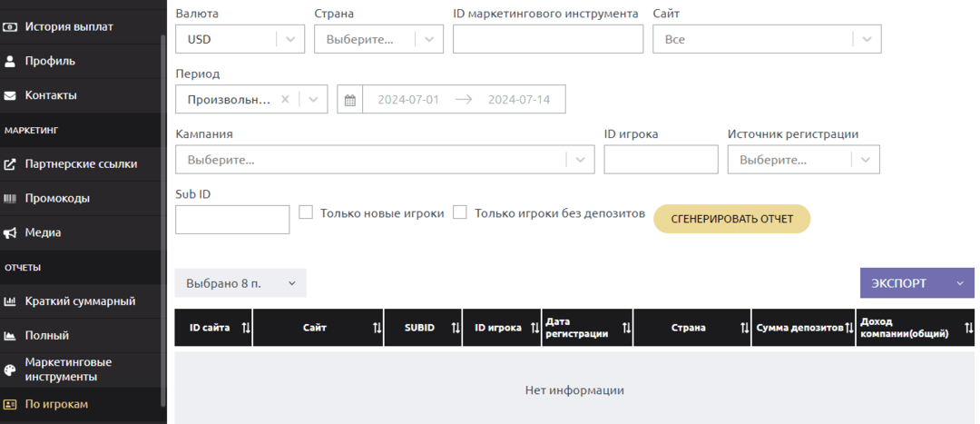
Task: Click the ID маркетингового инструмента field
Action: (548, 39)
